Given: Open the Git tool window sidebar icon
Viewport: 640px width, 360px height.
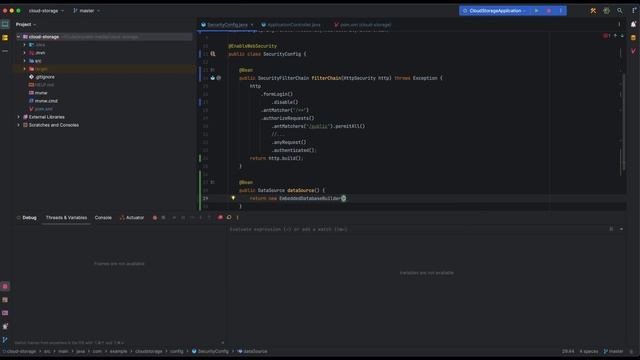Looking at the screenshot, I should pos(5,340).
